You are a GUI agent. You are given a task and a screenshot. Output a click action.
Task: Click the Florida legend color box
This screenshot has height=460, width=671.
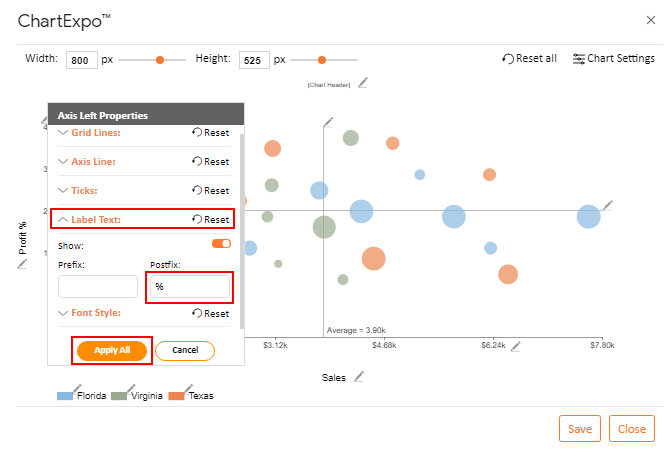65,396
